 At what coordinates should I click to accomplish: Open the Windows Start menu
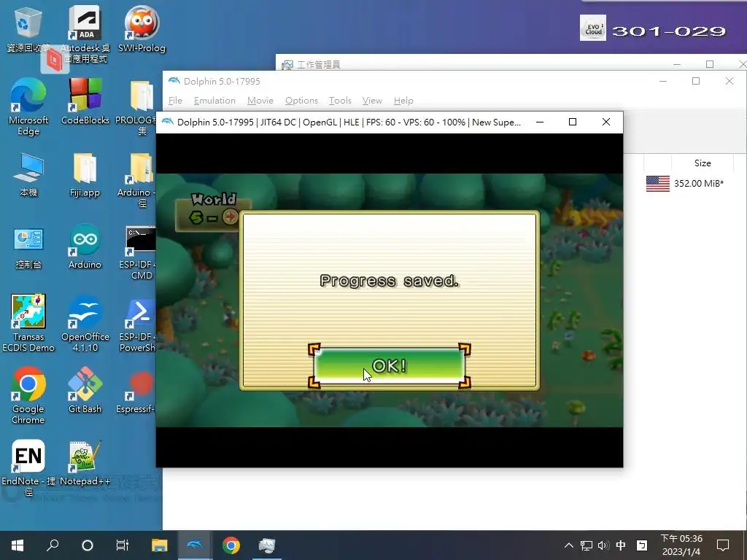18,545
